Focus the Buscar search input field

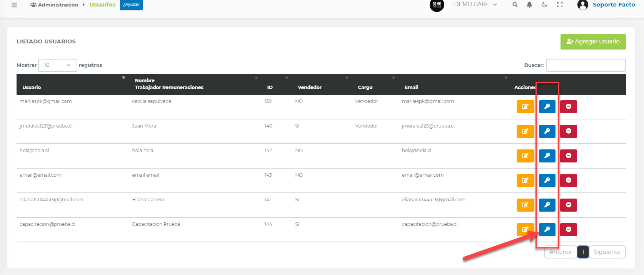click(586, 65)
